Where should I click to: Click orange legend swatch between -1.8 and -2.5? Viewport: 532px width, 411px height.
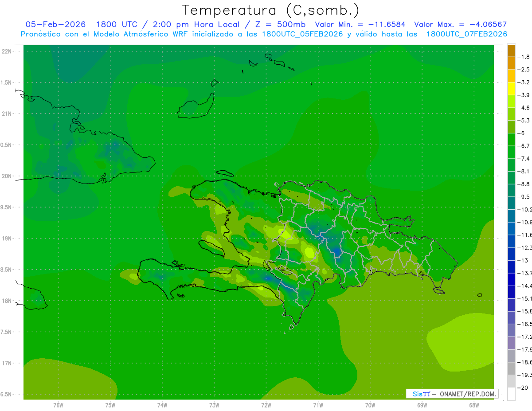[x=511, y=63]
